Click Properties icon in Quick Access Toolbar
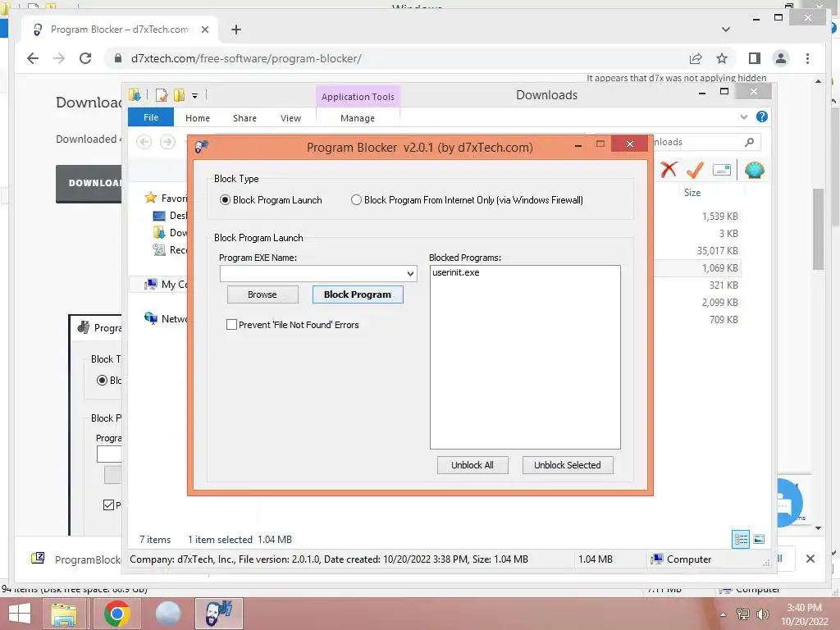This screenshot has width=840, height=630. coord(161,95)
